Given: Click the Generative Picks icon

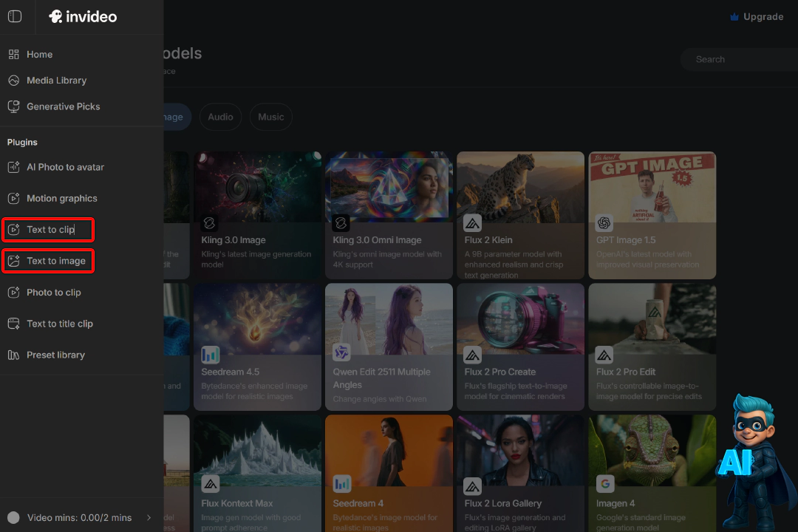Looking at the screenshot, I should pyautogui.click(x=13, y=106).
